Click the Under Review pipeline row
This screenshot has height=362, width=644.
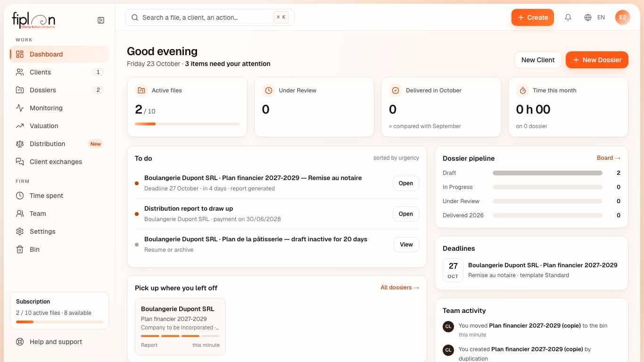(531, 201)
